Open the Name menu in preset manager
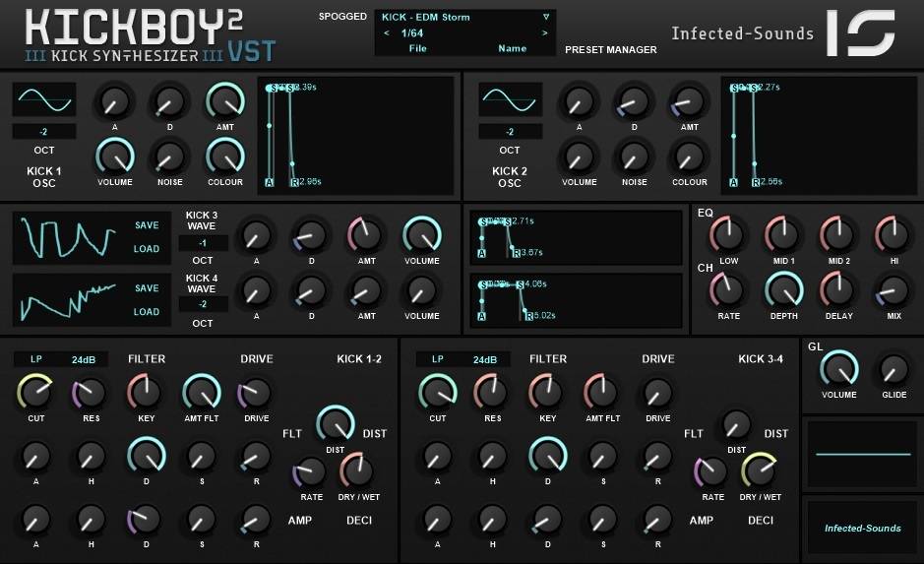The width and height of the screenshot is (924, 564). pos(512,48)
